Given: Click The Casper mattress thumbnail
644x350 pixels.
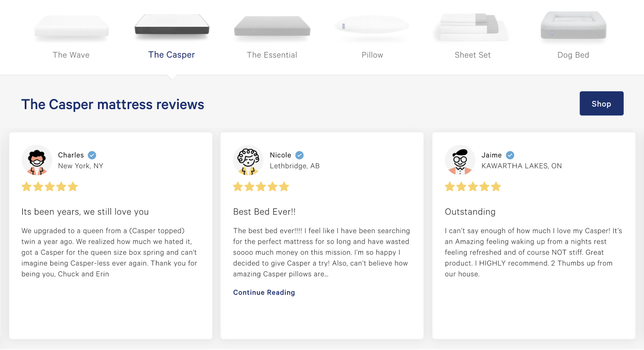Looking at the screenshot, I should coord(172,25).
